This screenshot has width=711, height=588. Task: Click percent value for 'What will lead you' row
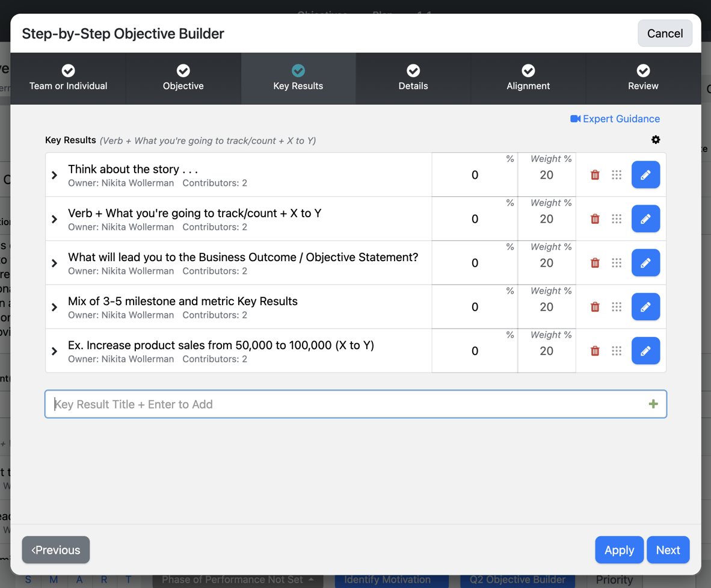click(475, 263)
